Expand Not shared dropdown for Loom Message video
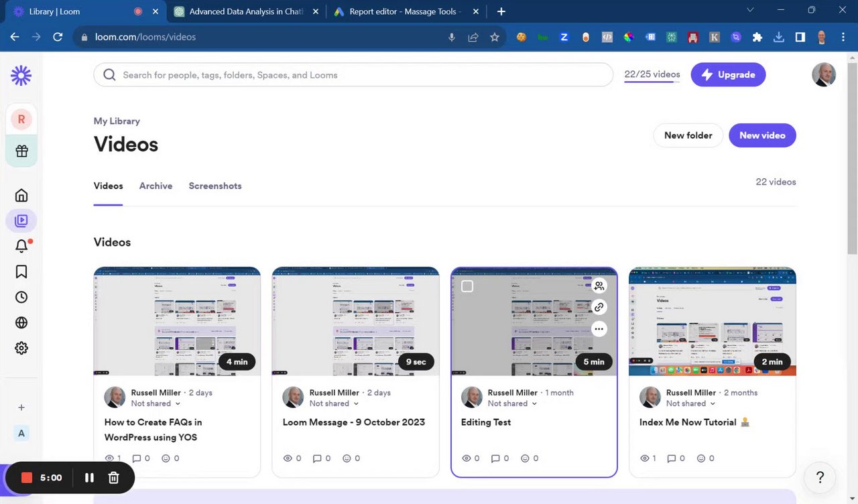Image resolution: width=858 pixels, height=504 pixels. 334,403
